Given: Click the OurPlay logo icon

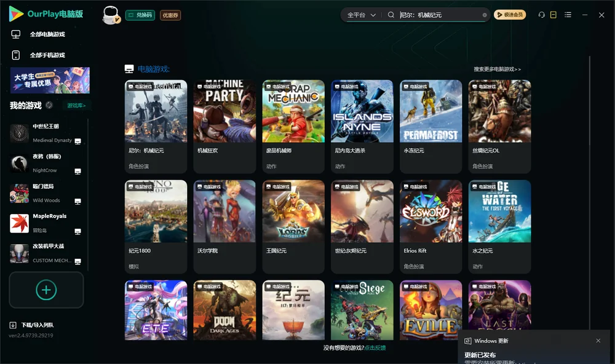Looking at the screenshot, I should [x=16, y=14].
